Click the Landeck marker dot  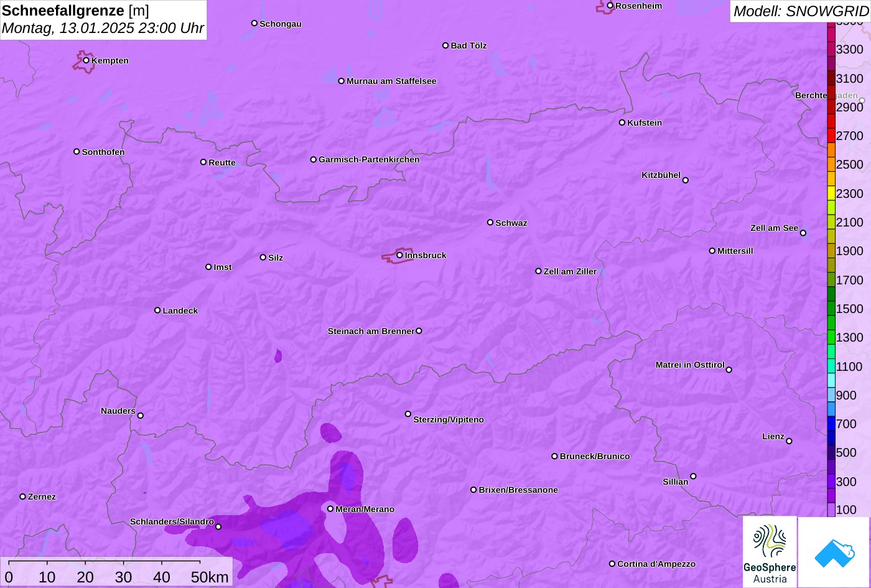157,310
